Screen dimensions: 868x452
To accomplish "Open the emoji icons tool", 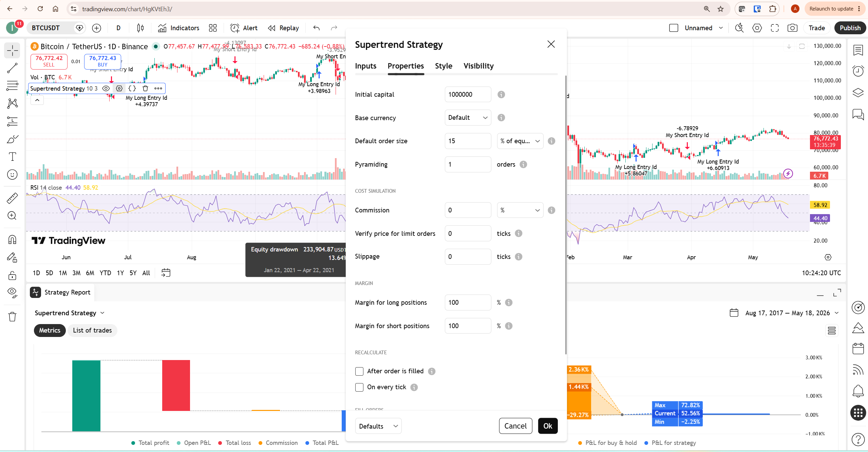I will (13, 174).
